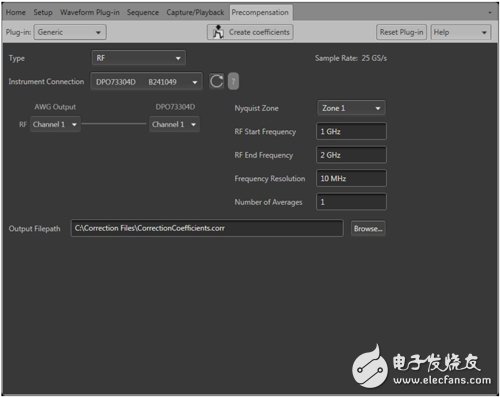
Task: Open the Help dropdown menu
Action: point(461,32)
